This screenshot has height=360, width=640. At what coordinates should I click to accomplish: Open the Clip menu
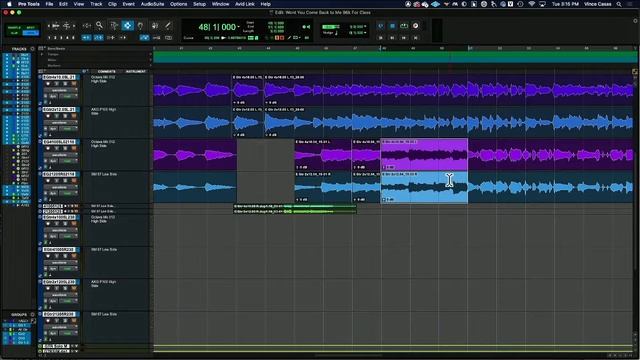[112, 4]
